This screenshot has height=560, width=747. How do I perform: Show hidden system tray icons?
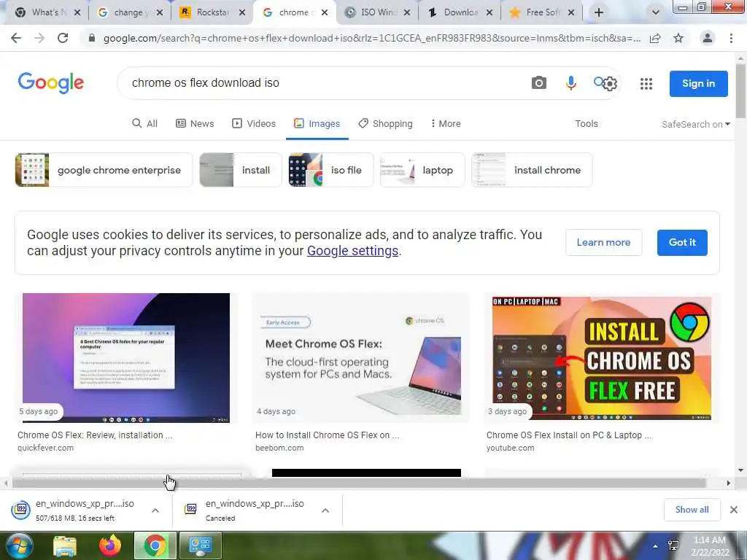656,546
